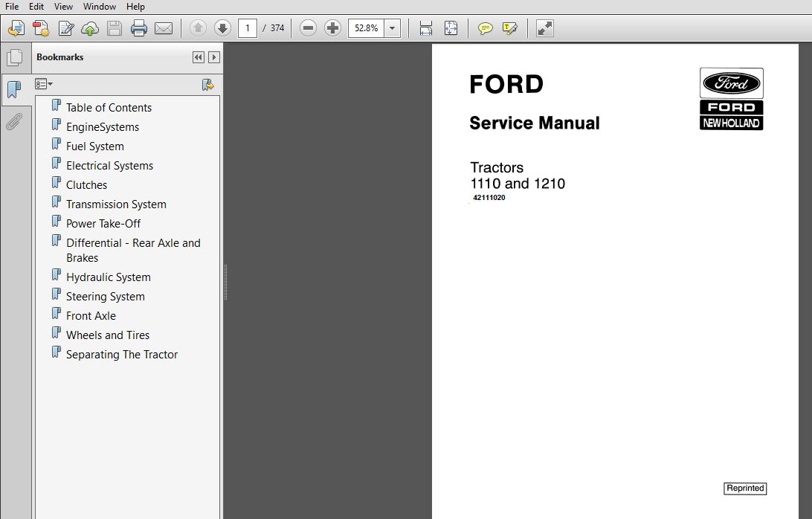Jump to the Front Axle bookmark
The height and width of the screenshot is (519, 812).
tap(91, 316)
